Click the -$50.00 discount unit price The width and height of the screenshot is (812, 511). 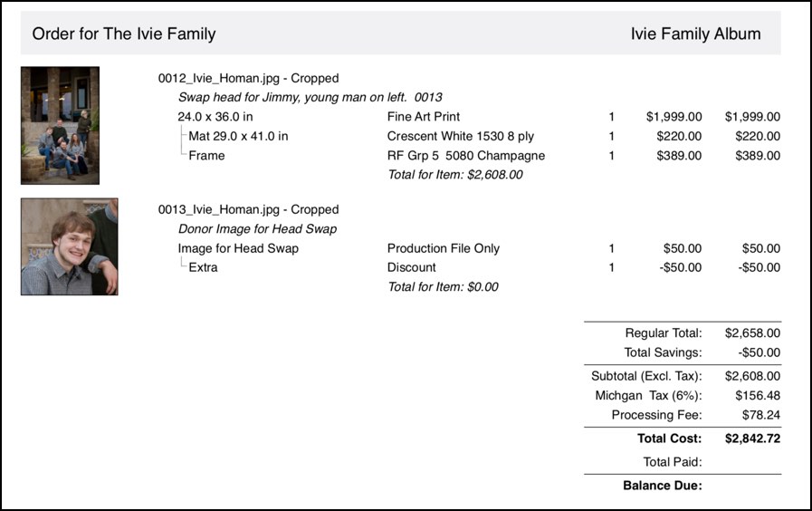(x=681, y=267)
